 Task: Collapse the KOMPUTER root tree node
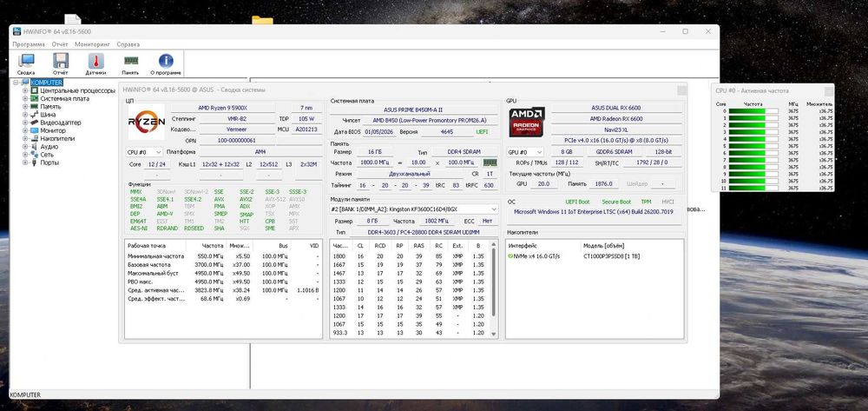point(16,83)
